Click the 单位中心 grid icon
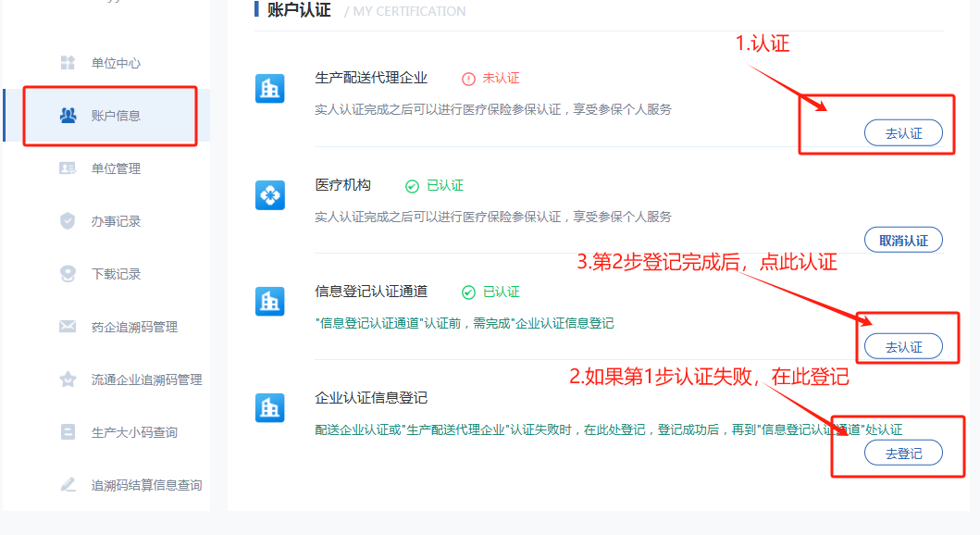 [x=68, y=63]
